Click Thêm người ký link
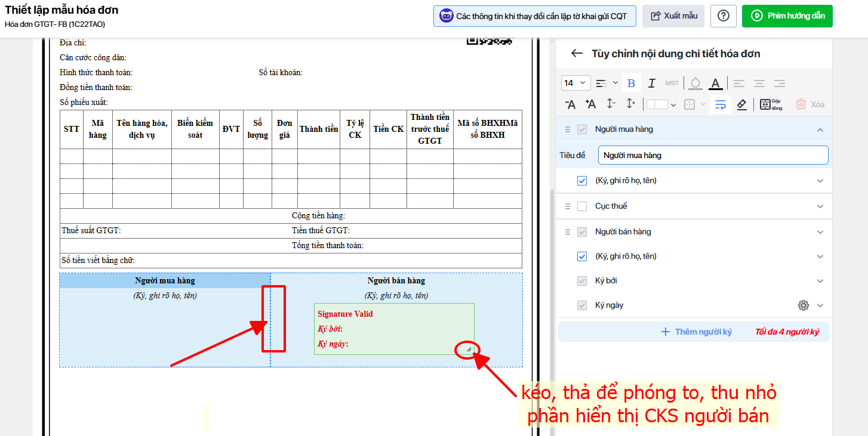Screen dimensions: 868x436 point(696,332)
